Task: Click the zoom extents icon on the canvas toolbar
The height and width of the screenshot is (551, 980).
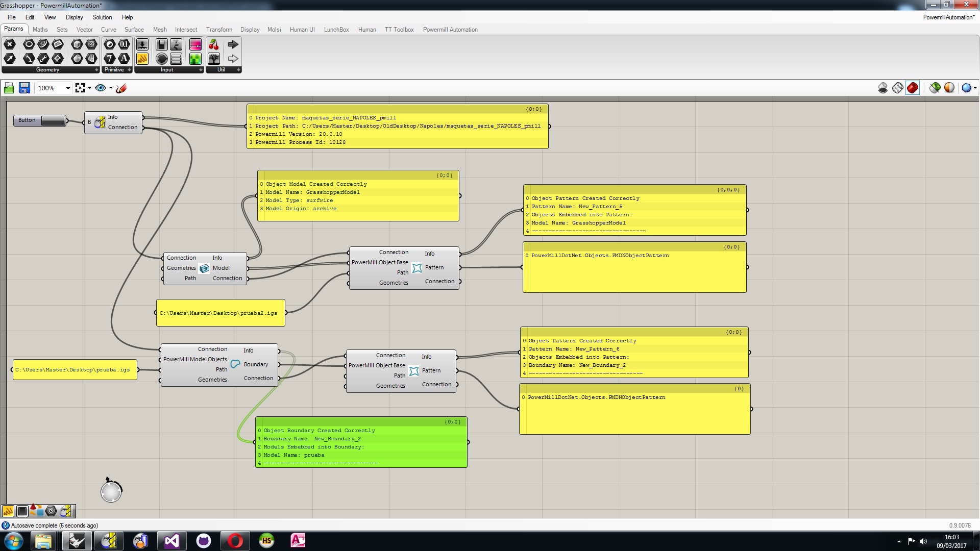Action: click(x=80, y=88)
